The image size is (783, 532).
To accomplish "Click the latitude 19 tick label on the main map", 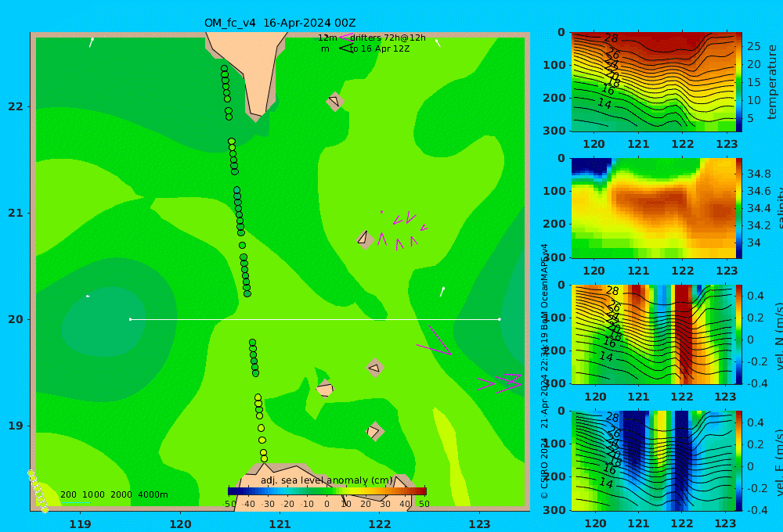I will click(x=16, y=426).
